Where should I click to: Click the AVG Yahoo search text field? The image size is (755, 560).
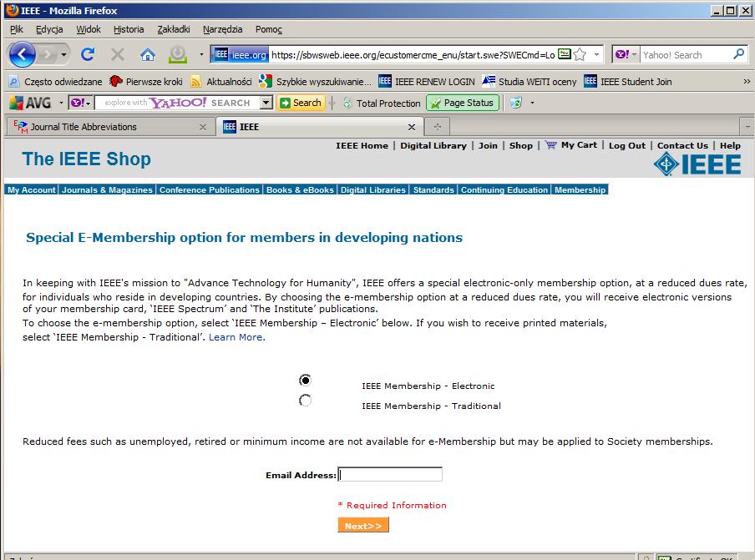click(178, 103)
